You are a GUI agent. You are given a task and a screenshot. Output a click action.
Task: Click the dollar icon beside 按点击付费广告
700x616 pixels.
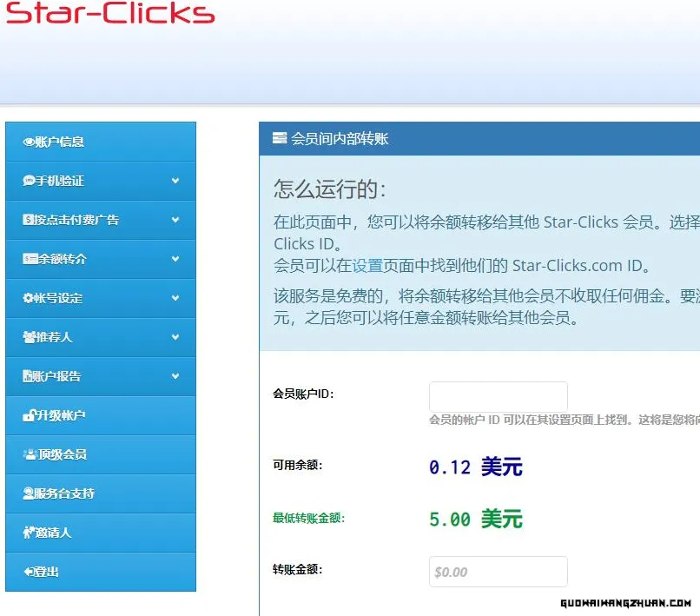(28, 220)
